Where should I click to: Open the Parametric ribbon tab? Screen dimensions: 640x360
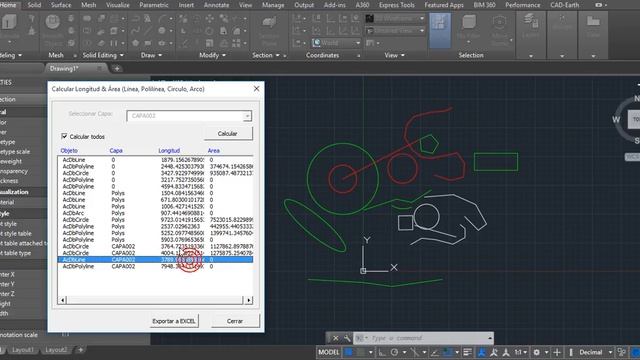[x=153, y=5]
